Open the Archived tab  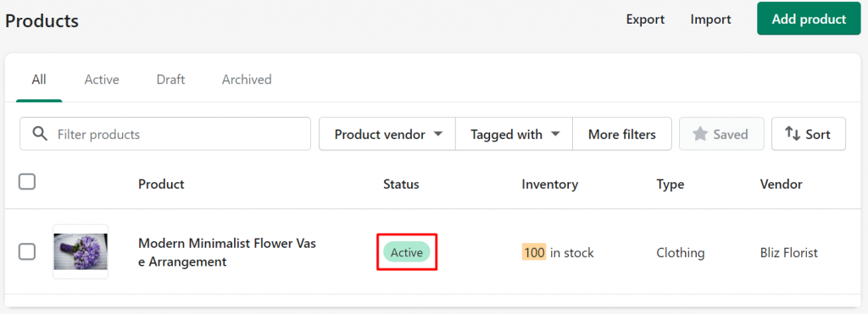click(x=247, y=80)
